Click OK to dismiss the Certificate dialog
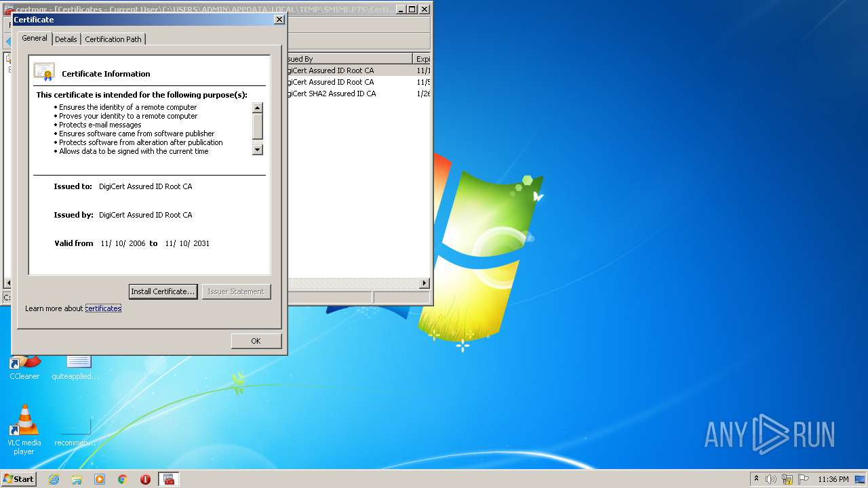 coord(256,341)
